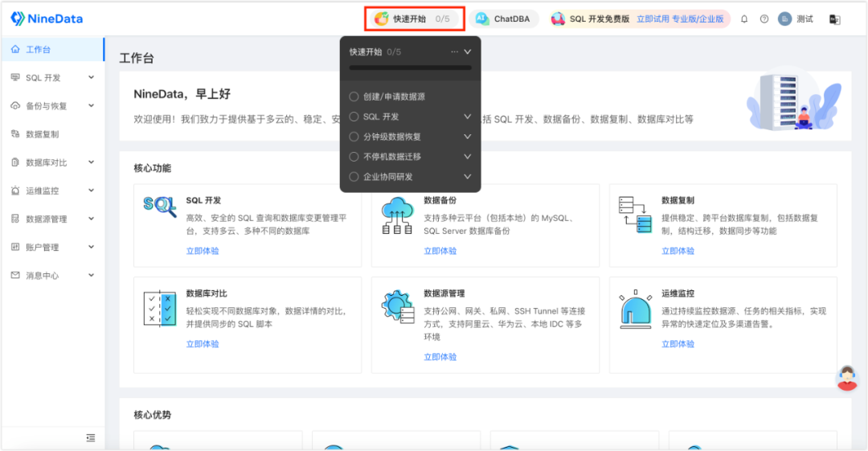The height and width of the screenshot is (451, 868).
Task: Click 立即体验 under SQL 开发 card
Action: (203, 251)
